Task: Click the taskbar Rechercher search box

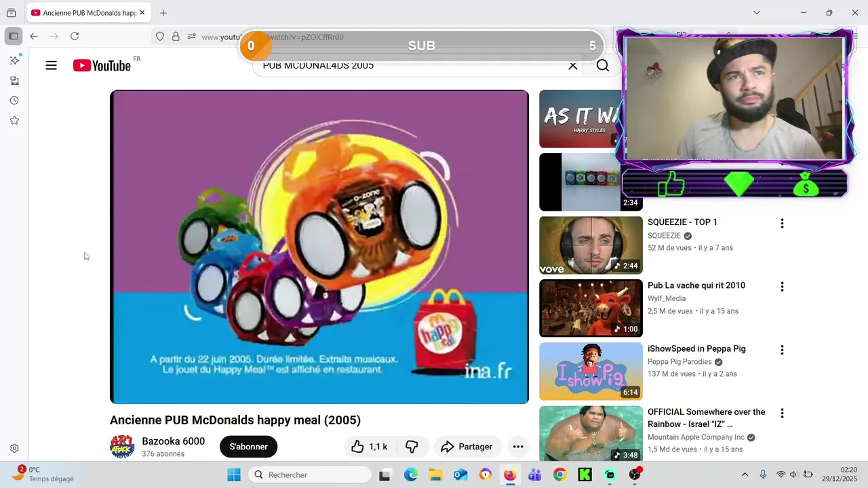Action: pos(309,474)
